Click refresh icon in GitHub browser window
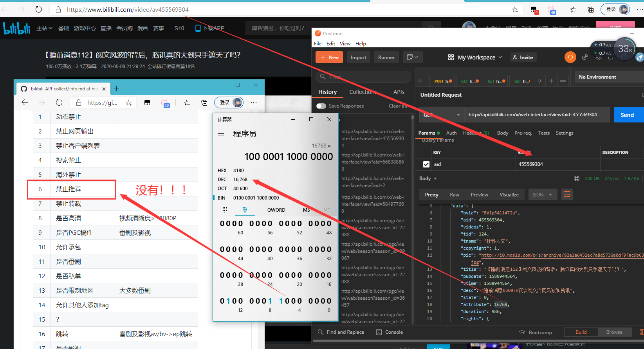Viewport: 644px width, 349px height. 59,103
